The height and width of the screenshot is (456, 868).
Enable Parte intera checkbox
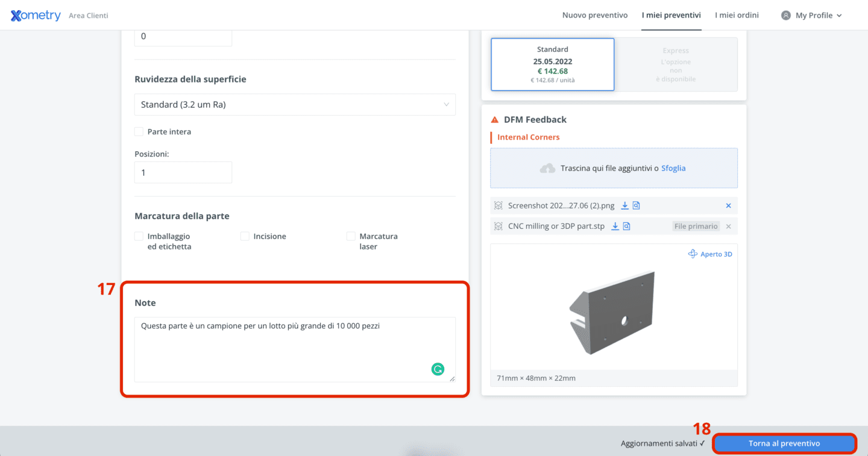tap(139, 131)
